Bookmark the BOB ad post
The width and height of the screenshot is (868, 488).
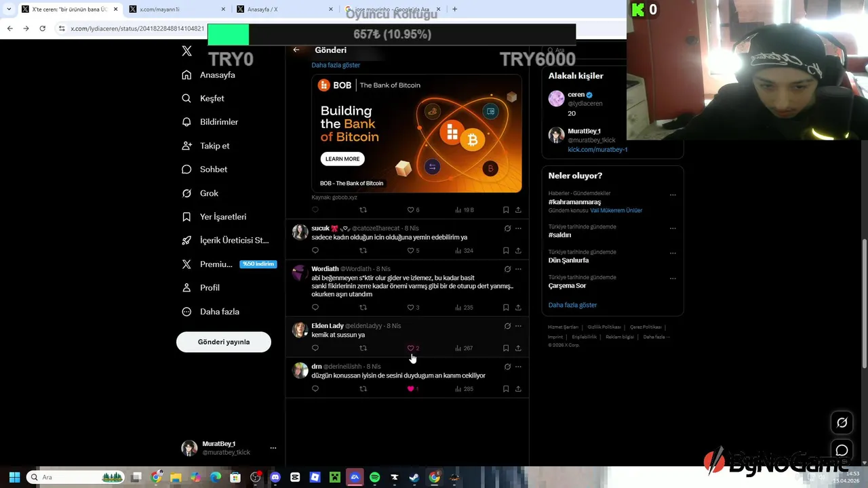coord(506,210)
